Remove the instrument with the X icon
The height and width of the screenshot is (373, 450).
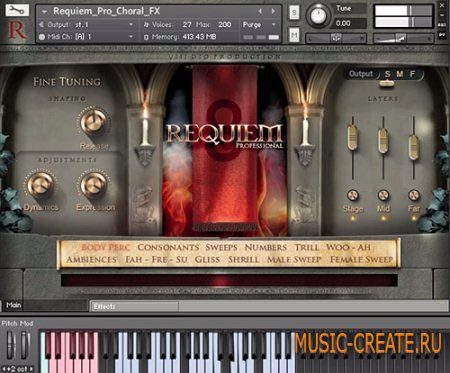click(x=442, y=5)
